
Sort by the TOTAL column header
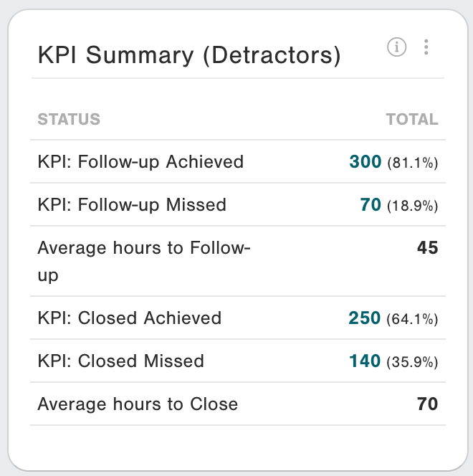coord(412,119)
